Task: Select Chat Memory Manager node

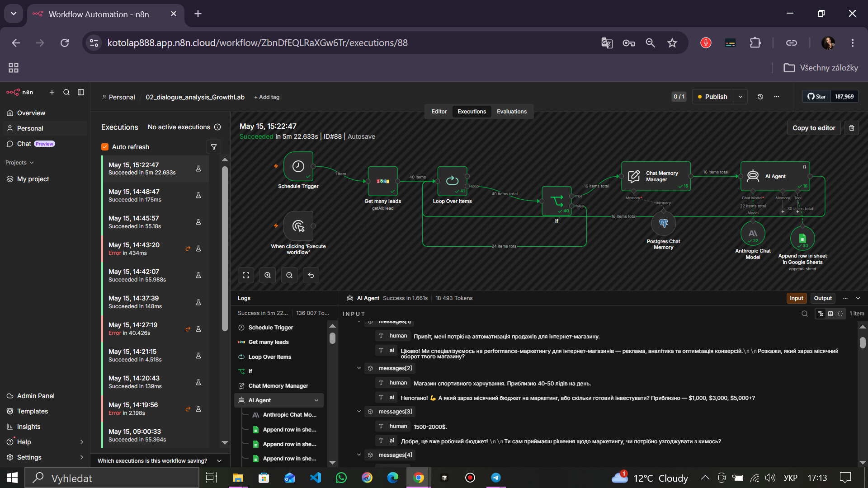Action: (x=656, y=176)
